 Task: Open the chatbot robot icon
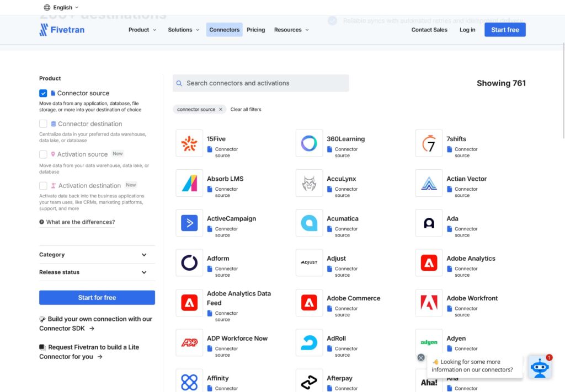[x=540, y=367]
